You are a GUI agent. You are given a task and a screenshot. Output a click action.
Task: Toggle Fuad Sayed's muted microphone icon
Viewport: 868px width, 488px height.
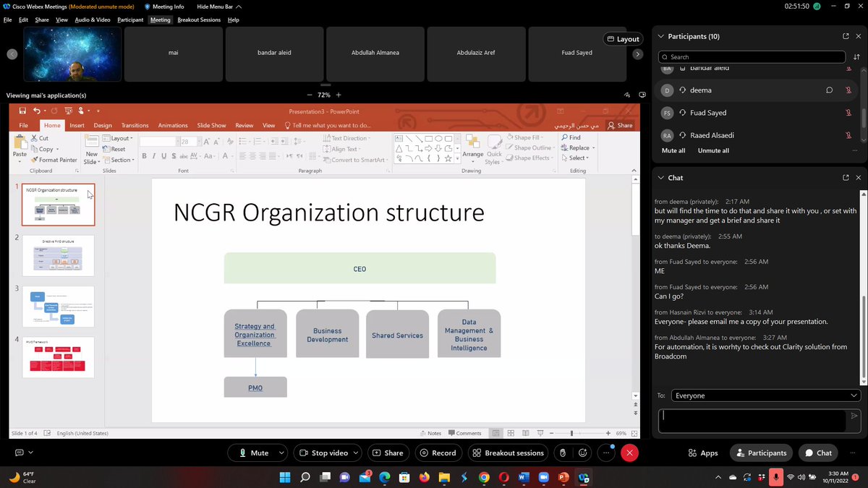pos(848,113)
